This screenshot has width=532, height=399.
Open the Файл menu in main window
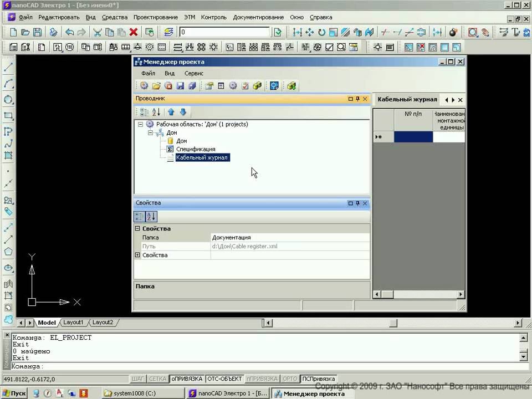click(x=25, y=17)
